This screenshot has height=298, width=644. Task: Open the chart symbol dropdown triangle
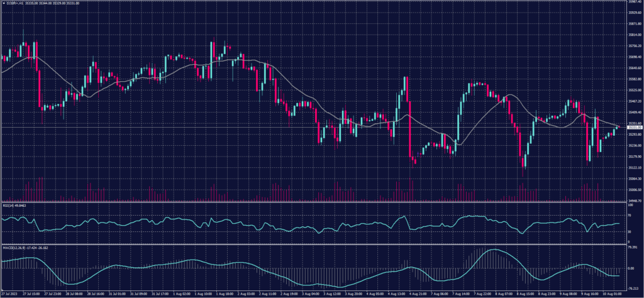coord(3,4)
